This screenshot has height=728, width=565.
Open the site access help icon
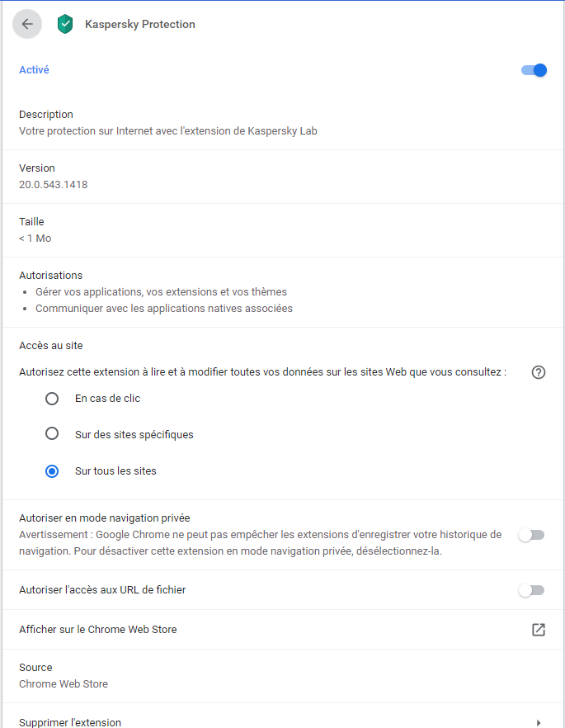[x=539, y=372]
